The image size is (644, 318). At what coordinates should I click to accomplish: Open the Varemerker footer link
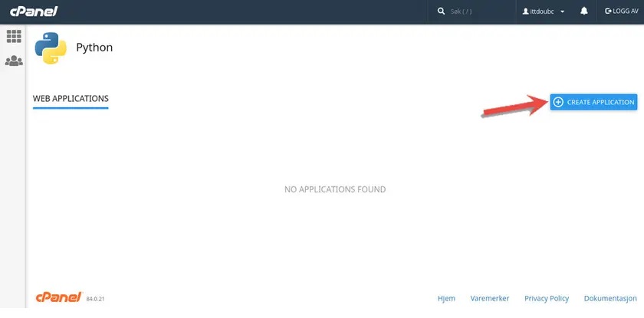(x=490, y=298)
